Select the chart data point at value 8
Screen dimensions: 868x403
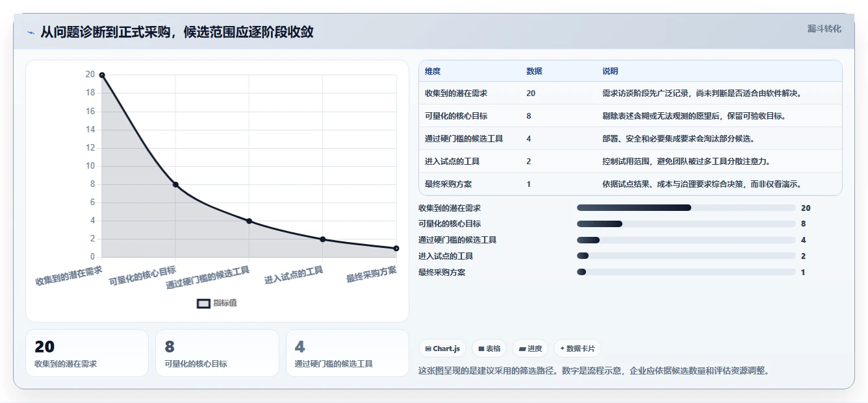pos(175,184)
